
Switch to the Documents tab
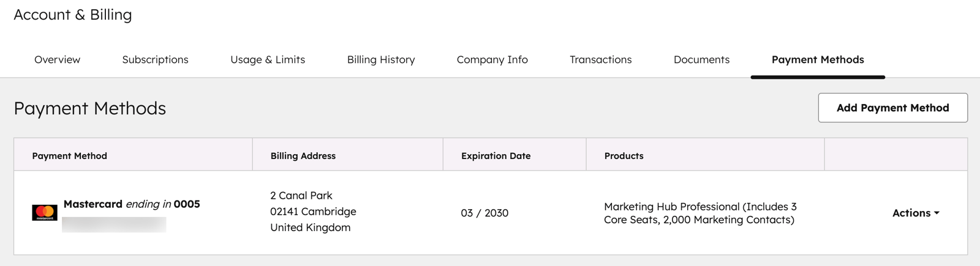[x=701, y=59]
